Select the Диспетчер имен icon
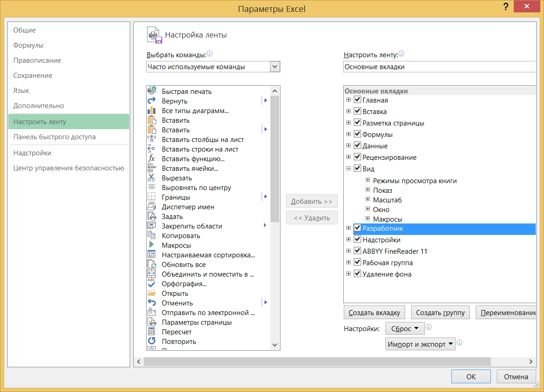The width and height of the screenshot is (544, 392). pos(152,207)
